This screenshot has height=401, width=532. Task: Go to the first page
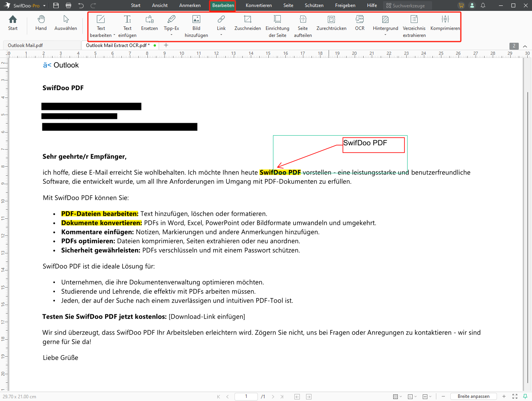pos(219,396)
